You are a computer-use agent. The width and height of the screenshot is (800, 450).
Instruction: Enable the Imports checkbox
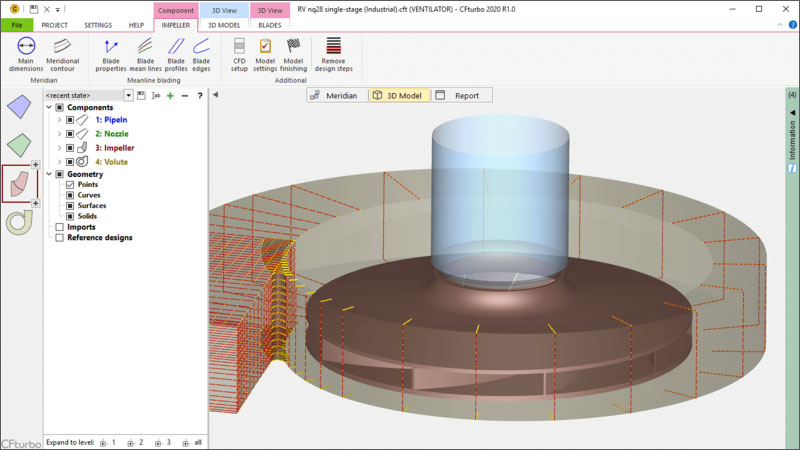(59, 227)
